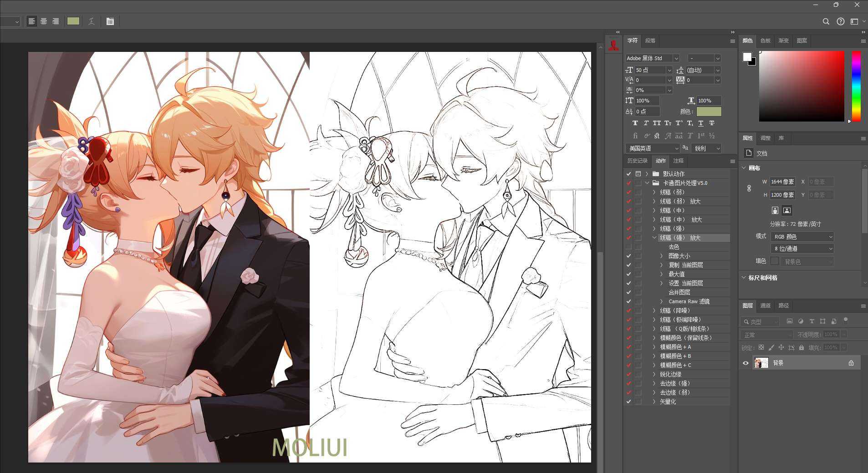This screenshot has width=868, height=473.
Task: Switch to the 色板 tab
Action: [765, 41]
